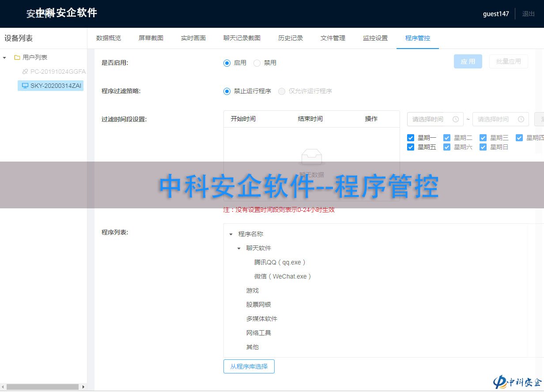Select 腾讯QQ（qq.exe） in program list
The height and width of the screenshot is (392, 544).
(x=280, y=263)
